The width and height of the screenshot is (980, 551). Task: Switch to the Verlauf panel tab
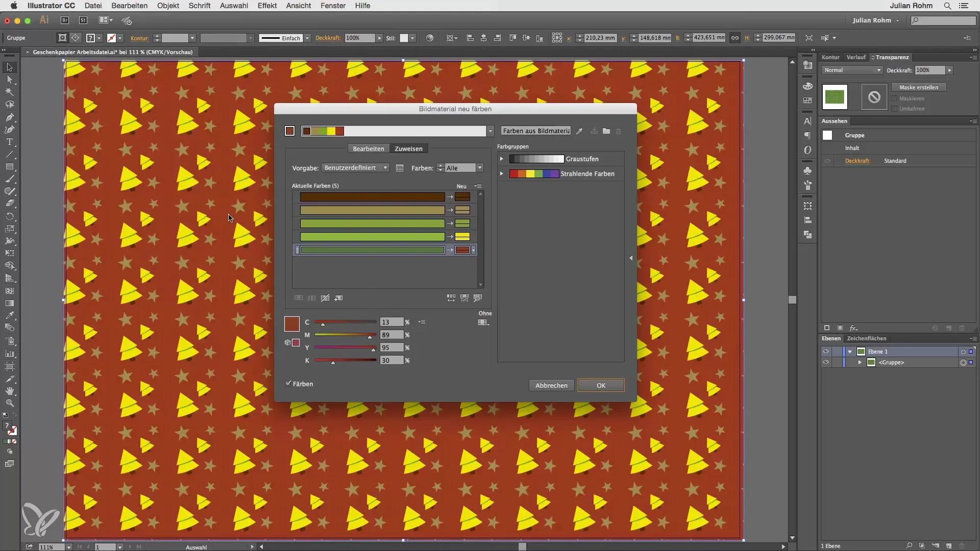[856, 57]
